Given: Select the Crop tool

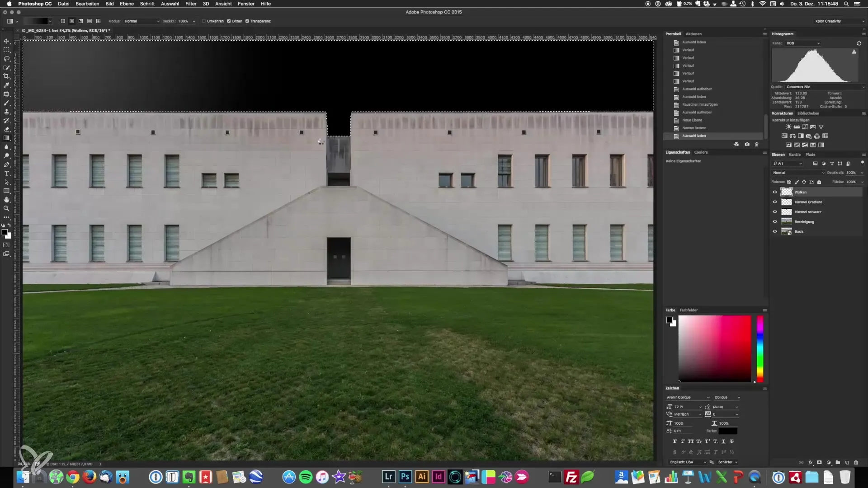Looking at the screenshot, I should tap(6, 76).
